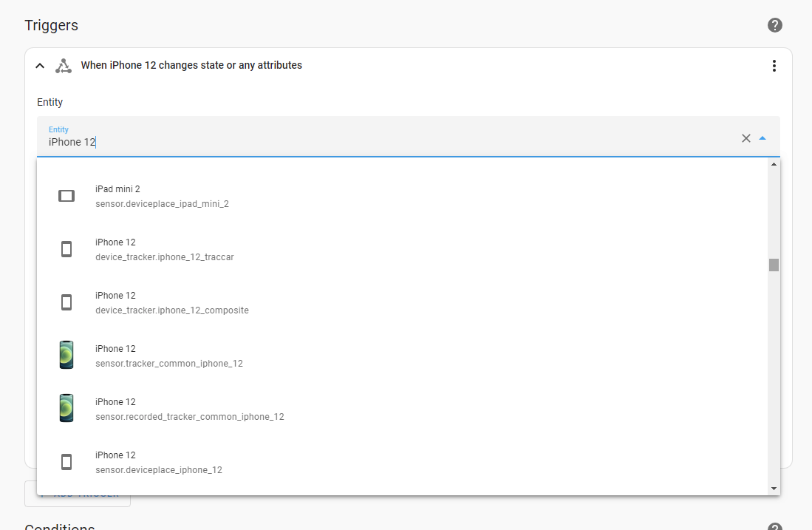Close the entity suggestions with the dropdown arrow

(x=762, y=137)
